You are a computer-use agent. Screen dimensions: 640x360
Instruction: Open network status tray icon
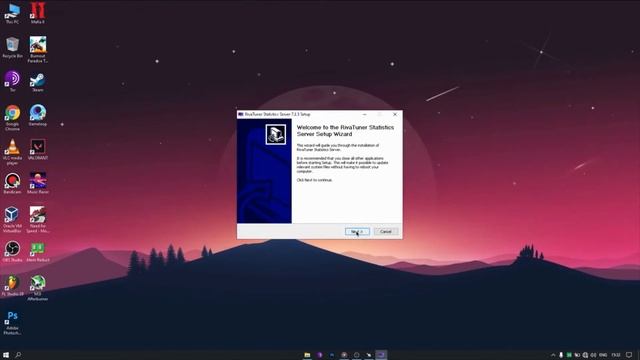click(x=585, y=355)
